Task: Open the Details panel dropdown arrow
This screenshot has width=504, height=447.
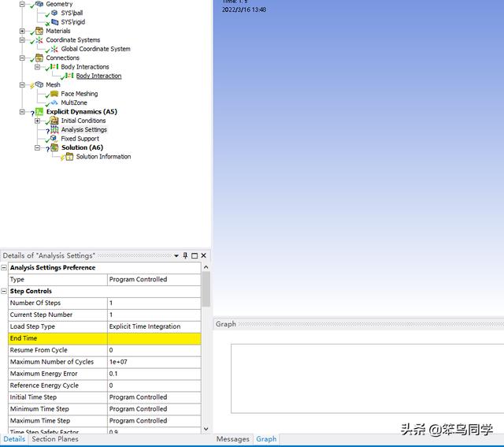Action: coord(176,255)
